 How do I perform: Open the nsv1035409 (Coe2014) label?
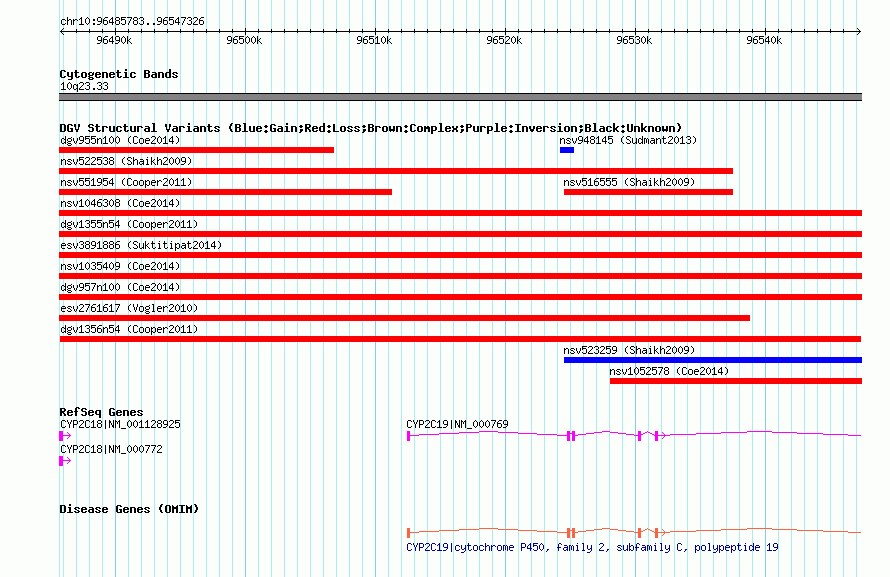click(x=120, y=266)
